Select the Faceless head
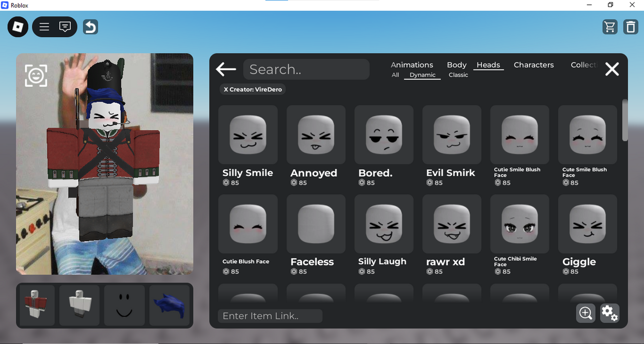This screenshot has height=344, width=644. click(316, 224)
